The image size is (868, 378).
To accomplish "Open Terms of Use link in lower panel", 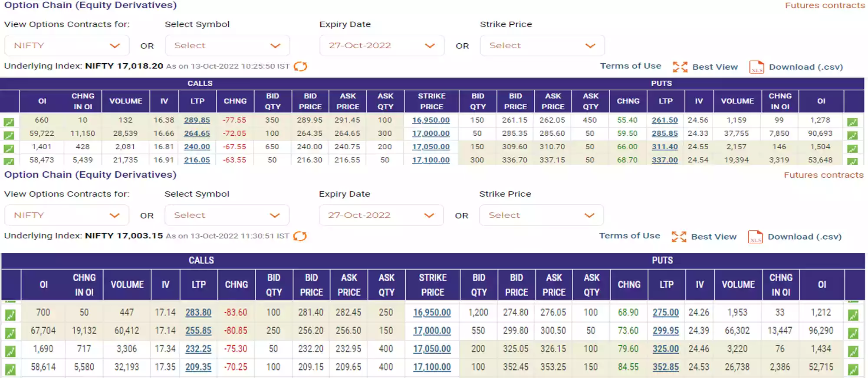I will tap(629, 236).
